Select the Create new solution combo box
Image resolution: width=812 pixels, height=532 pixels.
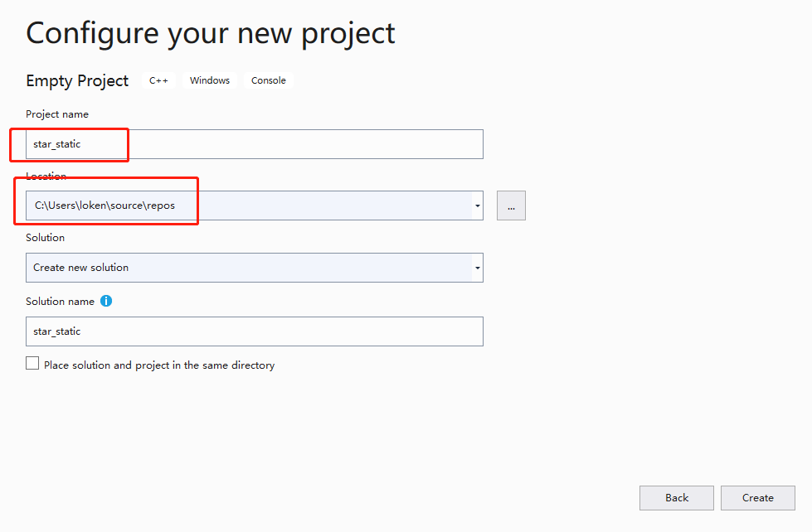click(249, 268)
